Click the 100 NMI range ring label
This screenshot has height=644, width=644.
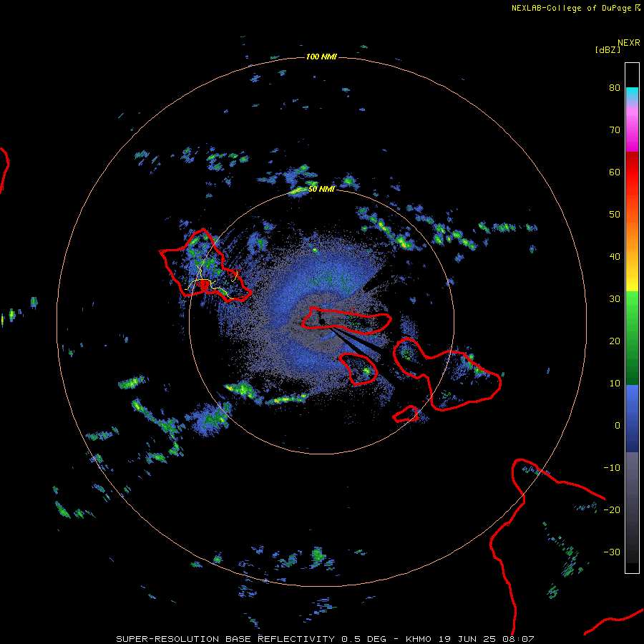pyautogui.click(x=321, y=57)
